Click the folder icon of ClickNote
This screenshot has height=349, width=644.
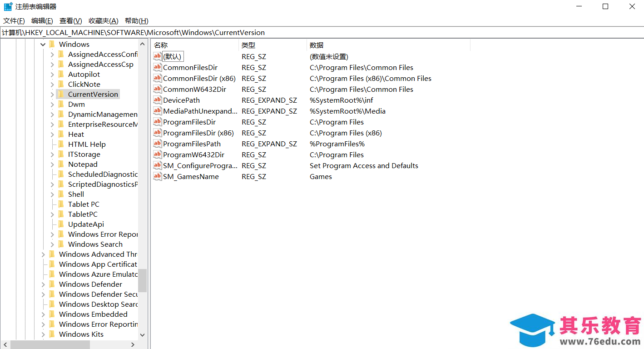(x=61, y=84)
